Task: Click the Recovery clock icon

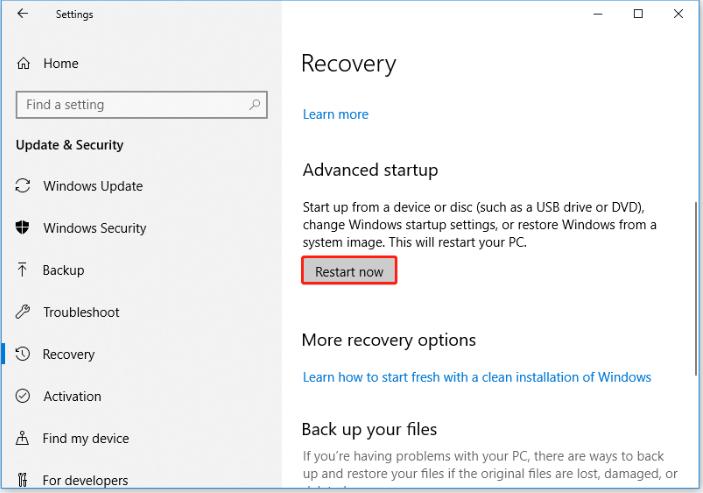Action: (22, 354)
